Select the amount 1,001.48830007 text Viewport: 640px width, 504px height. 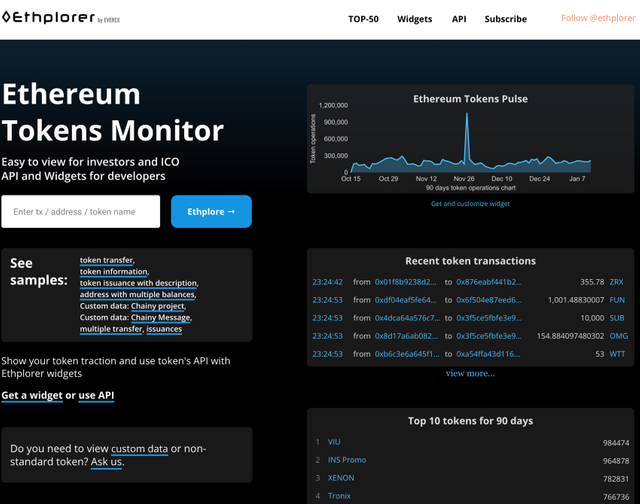[x=576, y=300]
